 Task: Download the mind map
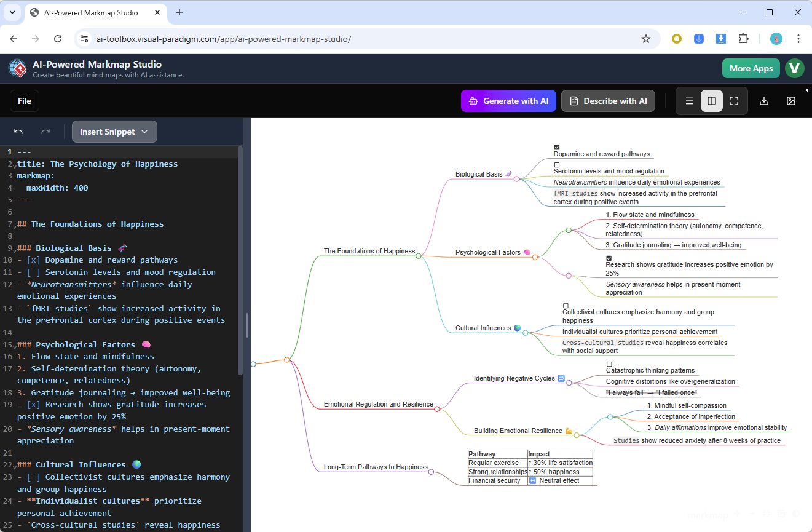[x=764, y=100]
